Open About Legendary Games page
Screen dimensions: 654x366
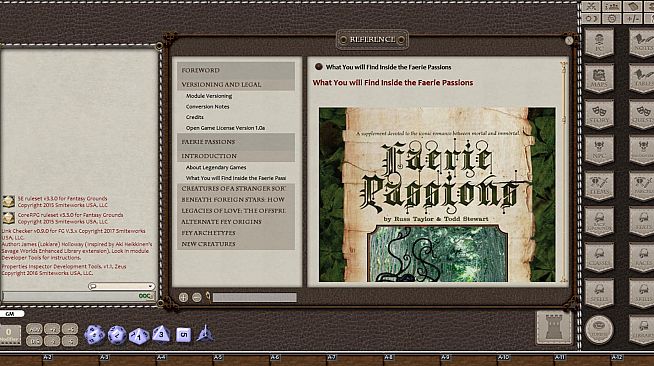click(x=216, y=167)
